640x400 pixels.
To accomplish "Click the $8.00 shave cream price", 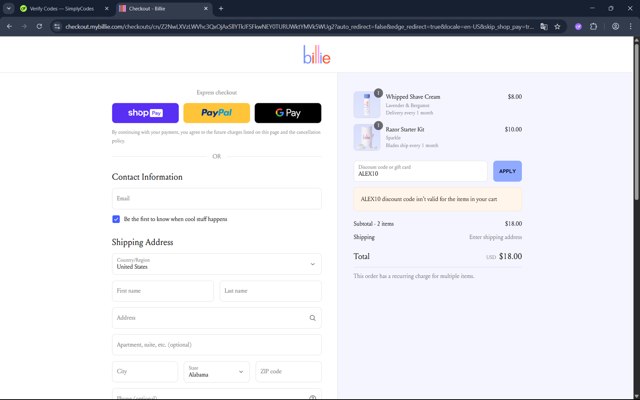I will (515, 97).
